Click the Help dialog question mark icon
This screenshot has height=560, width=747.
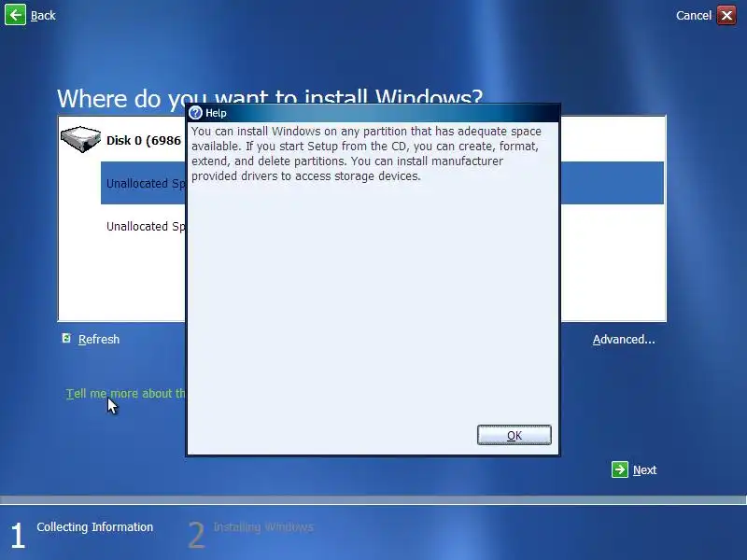[x=195, y=113]
